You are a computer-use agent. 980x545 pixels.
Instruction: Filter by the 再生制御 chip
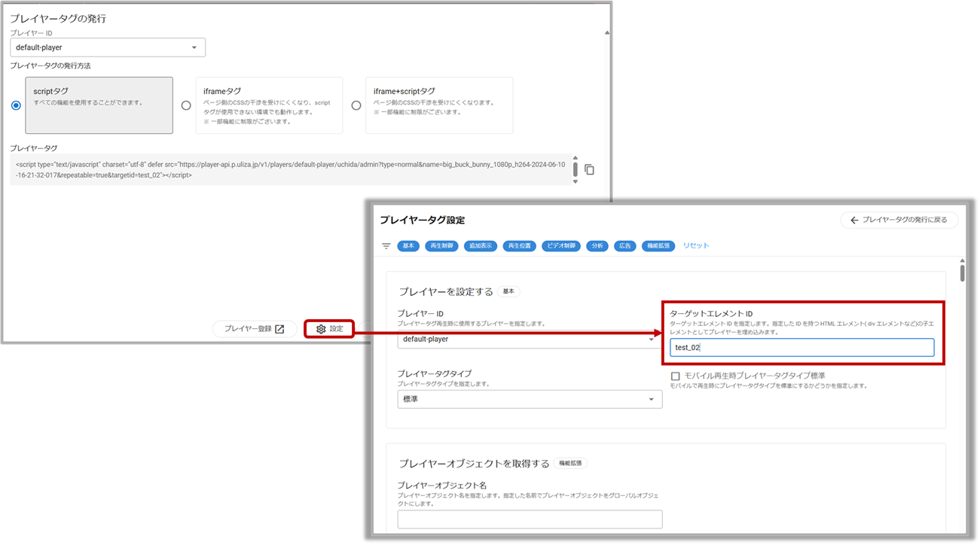[x=441, y=246]
